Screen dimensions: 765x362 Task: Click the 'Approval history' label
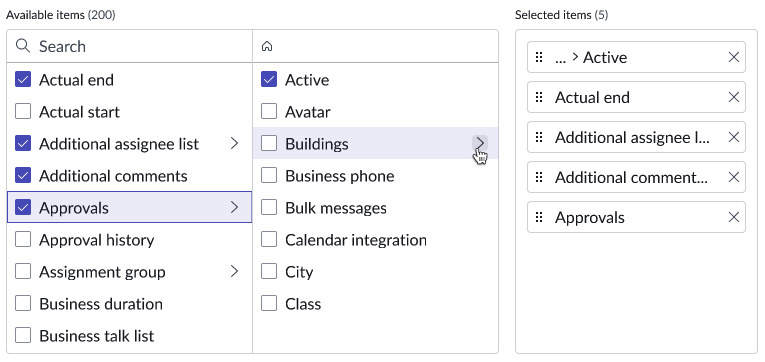pos(97,240)
